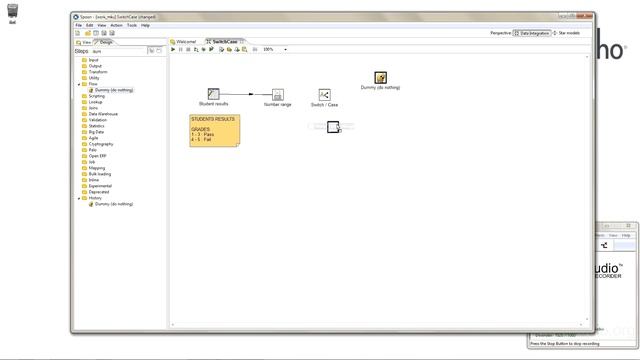Collapse all steps tree icon

pos(159,51)
